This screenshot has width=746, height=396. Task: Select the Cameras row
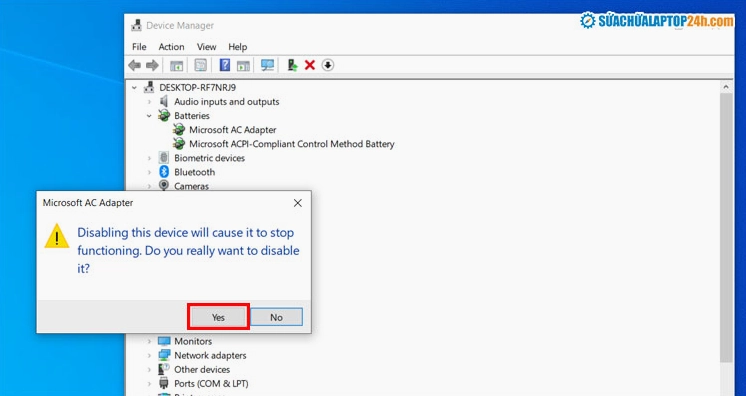pos(191,186)
